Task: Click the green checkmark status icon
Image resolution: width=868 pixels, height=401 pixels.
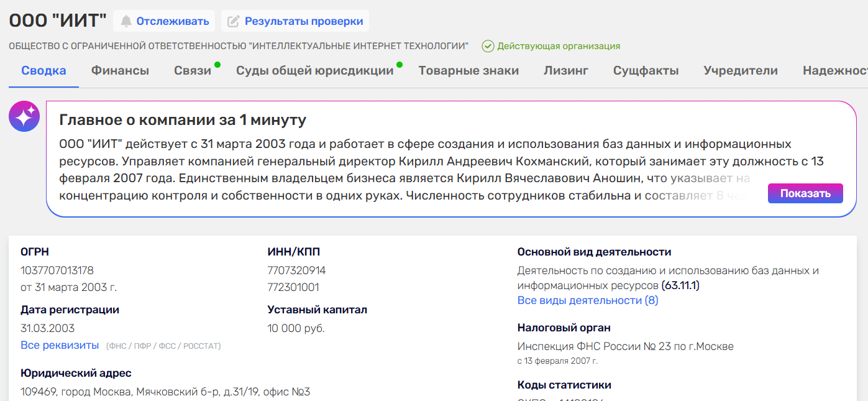Action: coord(488,46)
